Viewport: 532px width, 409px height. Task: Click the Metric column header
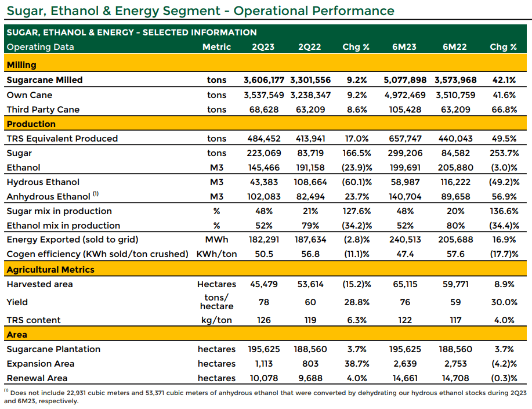click(216, 47)
